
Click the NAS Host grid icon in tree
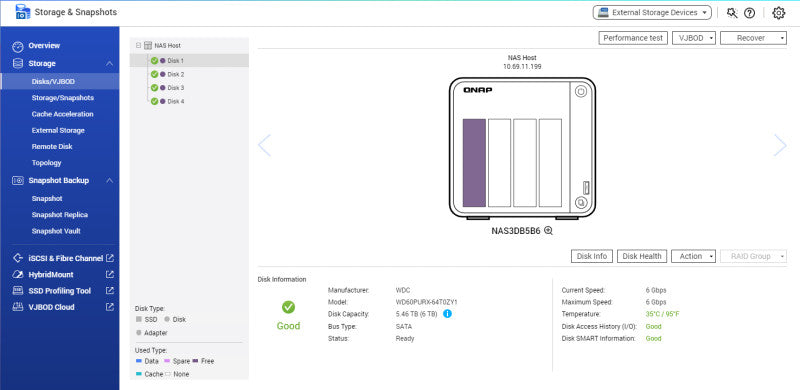[148, 45]
